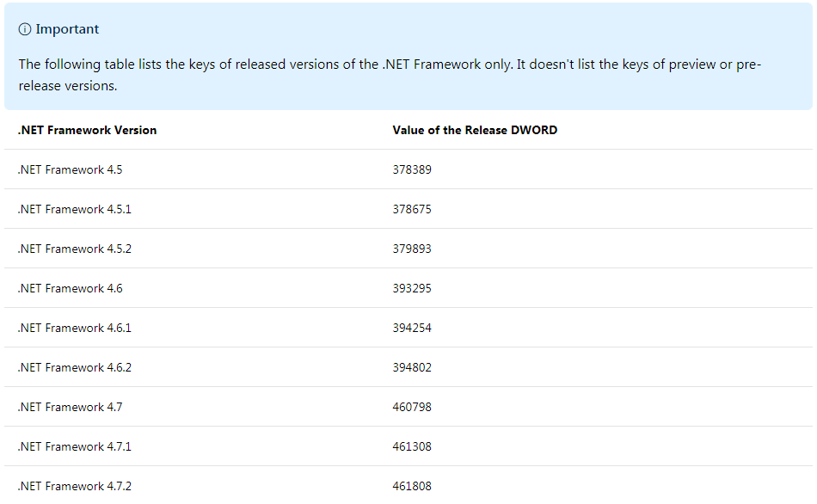
Task: Click the .NET Framework Version column header
Action: (87, 130)
